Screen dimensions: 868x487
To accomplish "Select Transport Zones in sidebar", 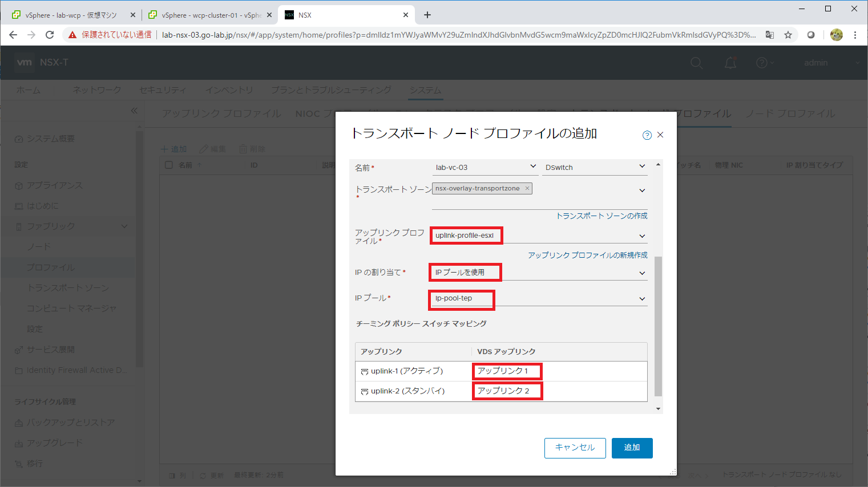I will tap(68, 288).
